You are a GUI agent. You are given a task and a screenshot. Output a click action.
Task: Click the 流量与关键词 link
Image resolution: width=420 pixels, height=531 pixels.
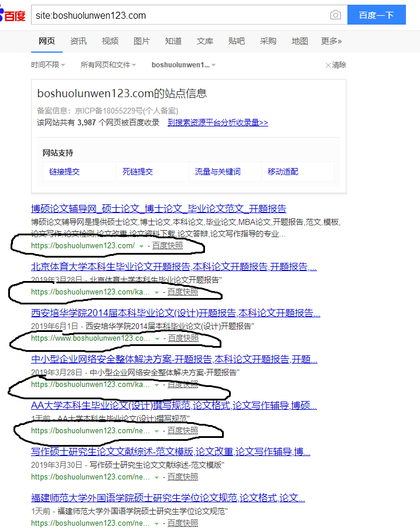pos(218,172)
